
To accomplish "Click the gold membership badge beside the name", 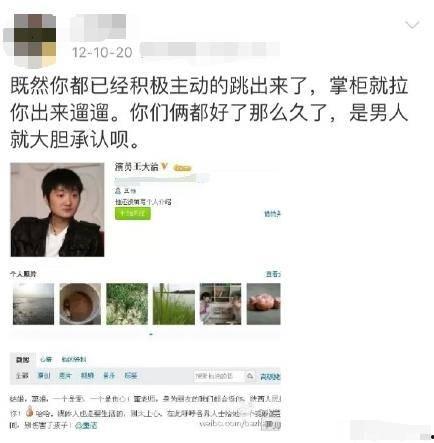I will (x=182, y=168).
